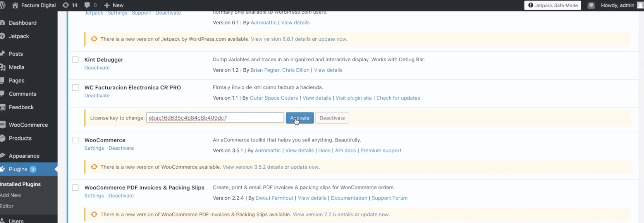Open Feedback in sidebar
The width and height of the screenshot is (644, 223).
tap(21, 107)
